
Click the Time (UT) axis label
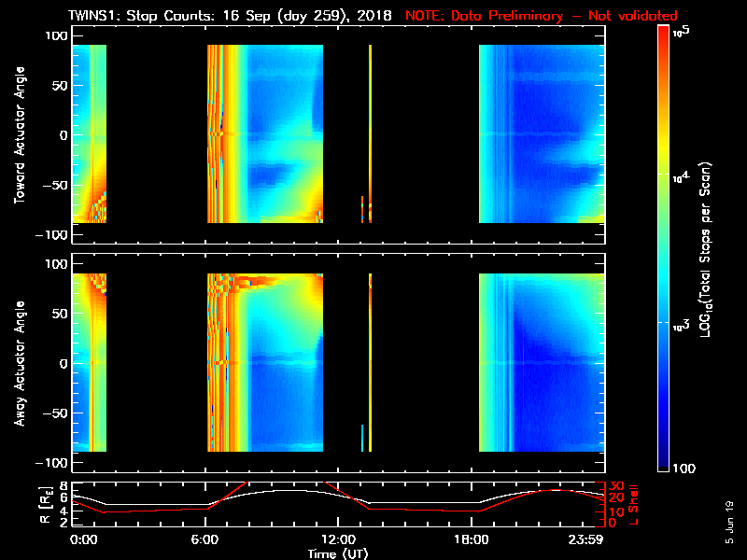[x=338, y=553]
